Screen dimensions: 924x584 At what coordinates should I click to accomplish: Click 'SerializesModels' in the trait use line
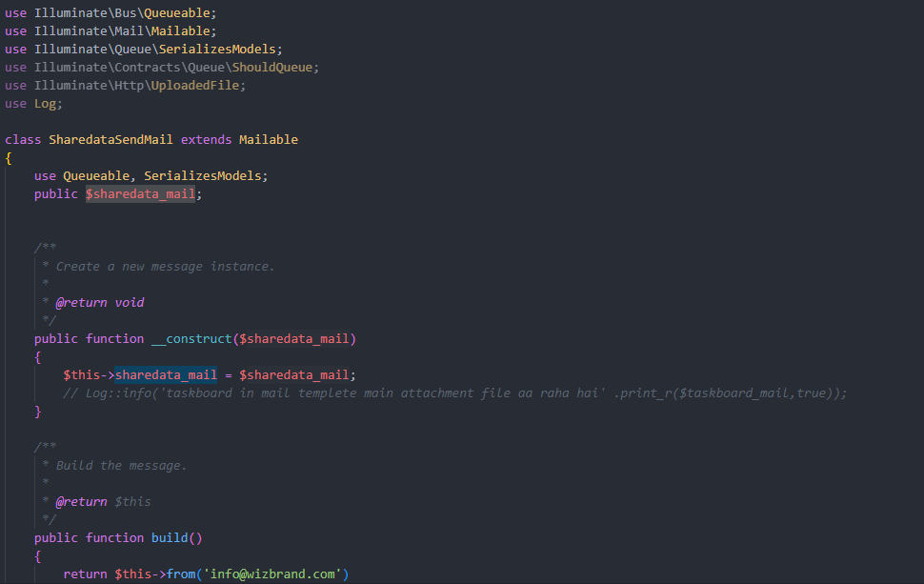[202, 176]
